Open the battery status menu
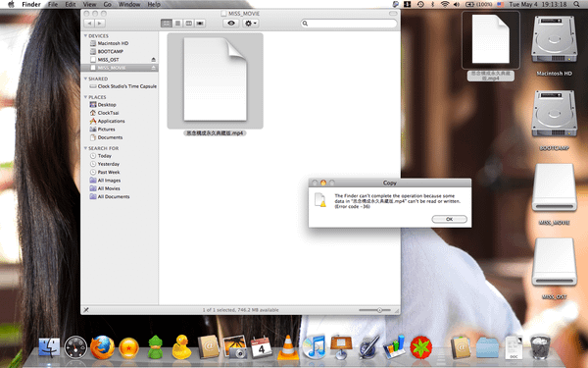This screenshot has width=588, height=368. tap(479, 5)
